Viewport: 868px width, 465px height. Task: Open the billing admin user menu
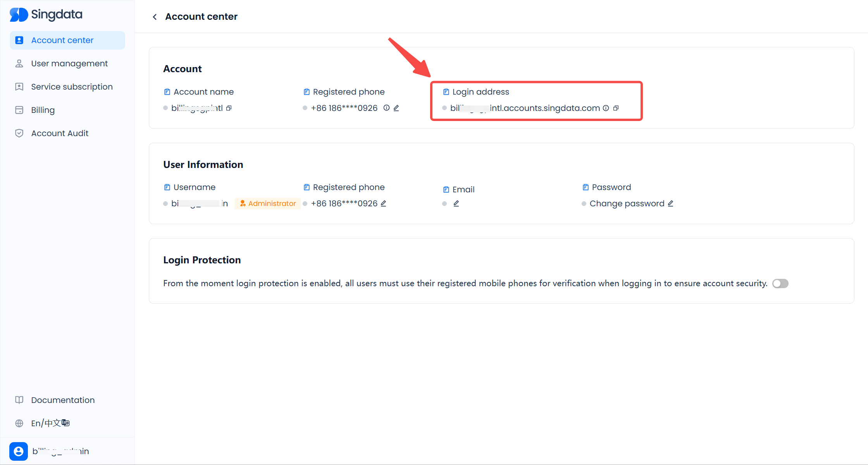coord(50,451)
